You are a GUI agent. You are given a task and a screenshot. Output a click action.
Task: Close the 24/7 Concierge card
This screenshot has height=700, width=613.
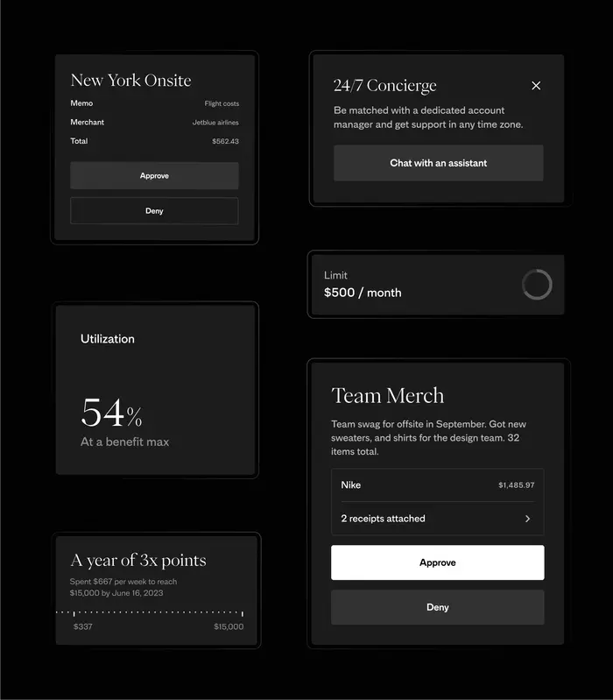[536, 85]
